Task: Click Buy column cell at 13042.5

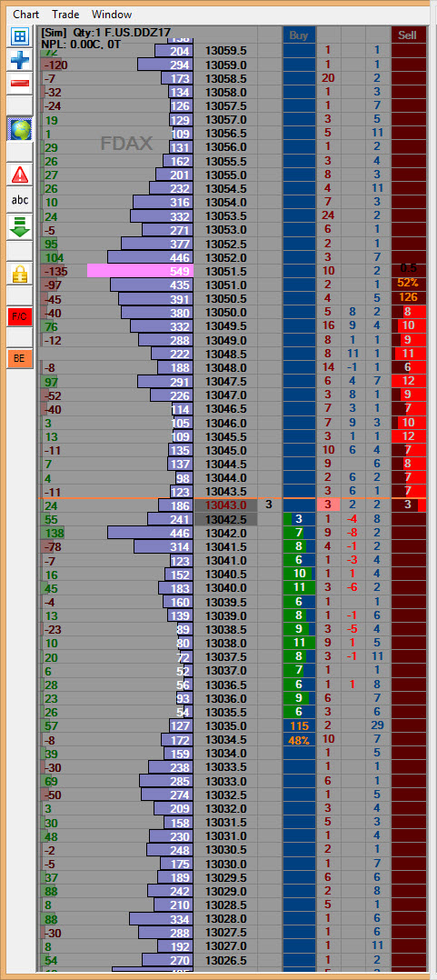Action: pos(299,519)
